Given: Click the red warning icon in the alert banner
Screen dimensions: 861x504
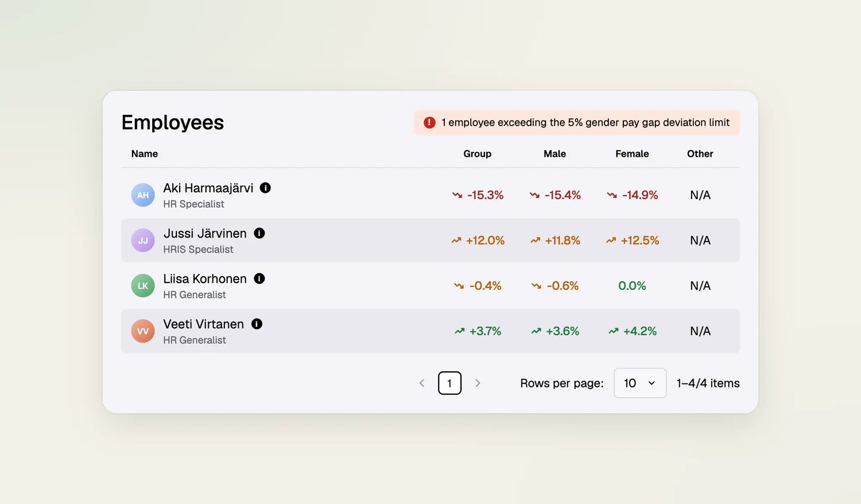Looking at the screenshot, I should coord(429,122).
